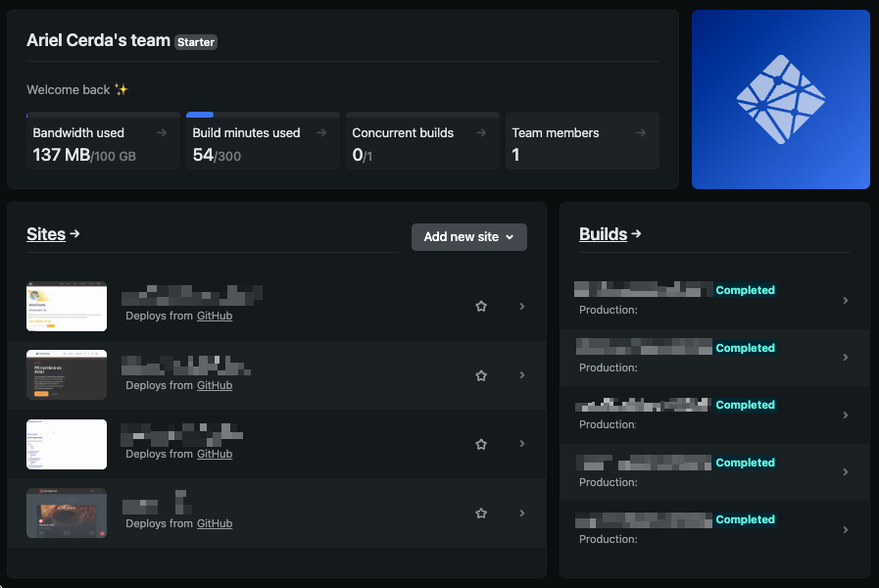Click the fourth site's preview thumbnail
The width and height of the screenshot is (879, 588).
[x=67, y=513]
